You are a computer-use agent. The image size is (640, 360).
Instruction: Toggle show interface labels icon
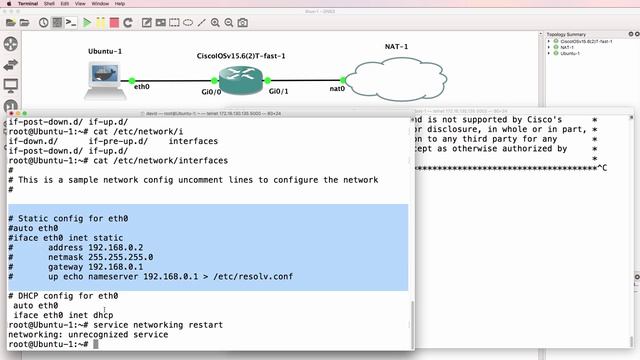tap(57, 22)
